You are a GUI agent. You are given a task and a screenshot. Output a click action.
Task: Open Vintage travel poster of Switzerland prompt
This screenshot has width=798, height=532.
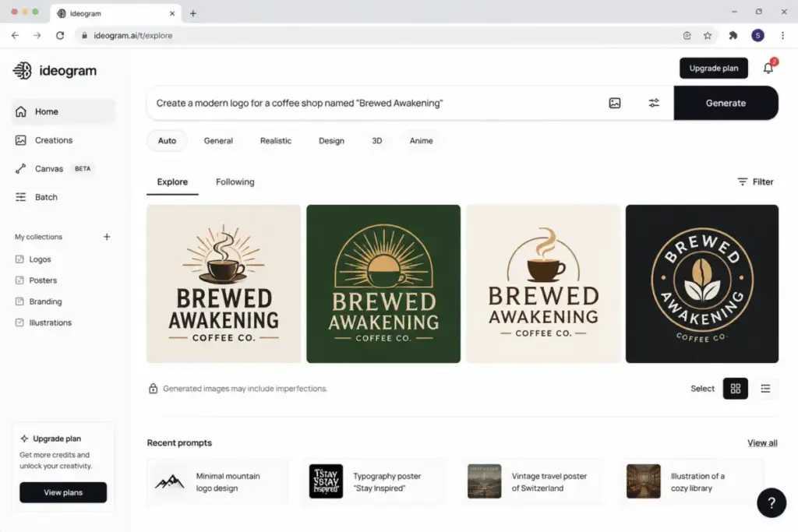coord(533,481)
